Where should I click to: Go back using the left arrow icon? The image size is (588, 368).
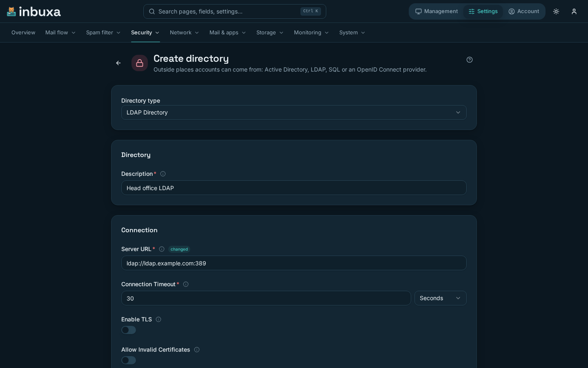118,63
